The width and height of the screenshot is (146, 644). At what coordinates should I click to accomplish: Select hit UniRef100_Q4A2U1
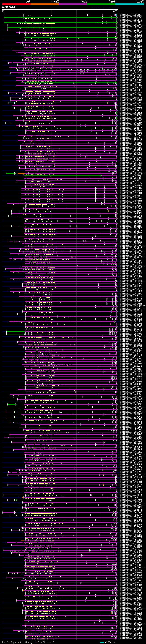coord(131,70)
